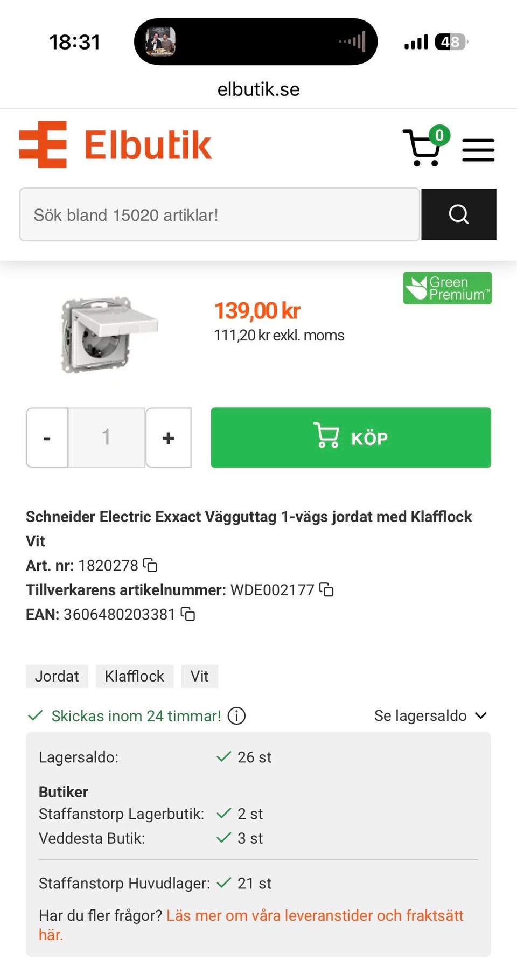Increase quantity with plus button

pyautogui.click(x=169, y=438)
